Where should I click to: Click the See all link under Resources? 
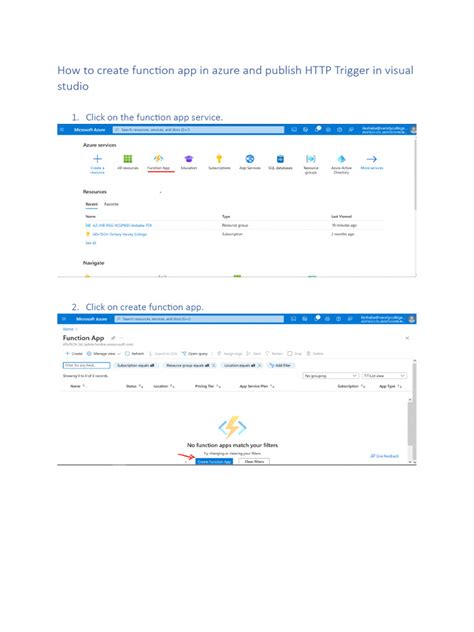91,243
